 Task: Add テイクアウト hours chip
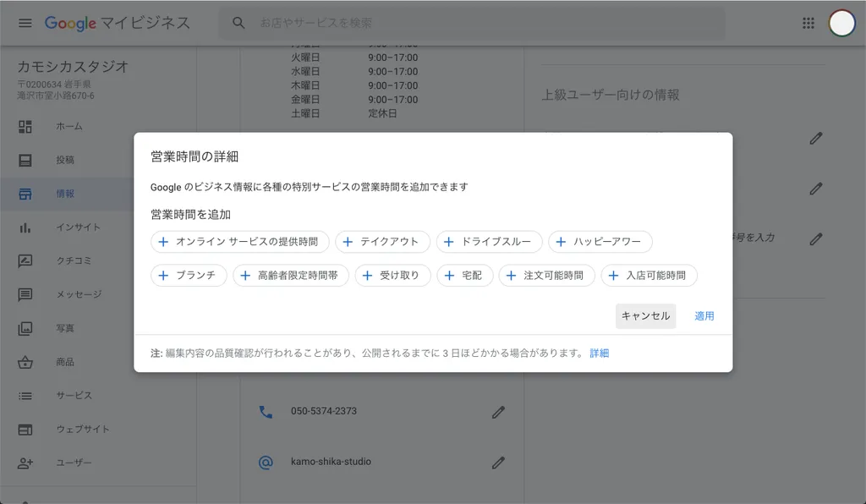(382, 242)
